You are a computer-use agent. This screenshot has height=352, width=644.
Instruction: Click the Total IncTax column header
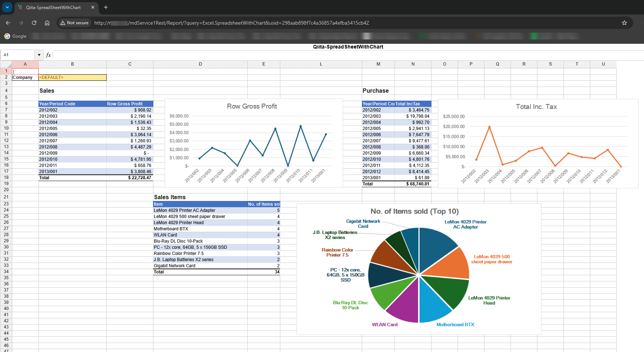point(413,104)
